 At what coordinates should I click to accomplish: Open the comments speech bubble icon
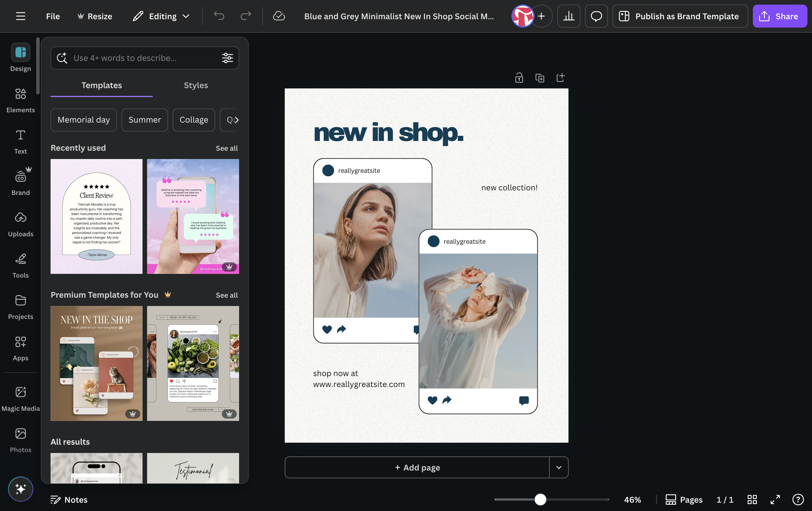point(596,16)
